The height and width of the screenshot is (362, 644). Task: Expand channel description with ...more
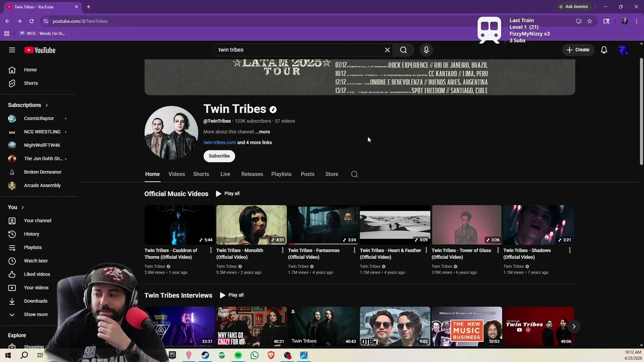[x=262, y=132]
